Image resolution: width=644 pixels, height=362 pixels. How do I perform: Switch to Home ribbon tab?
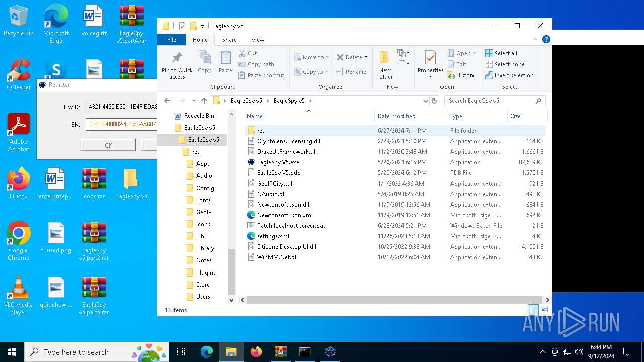point(200,40)
